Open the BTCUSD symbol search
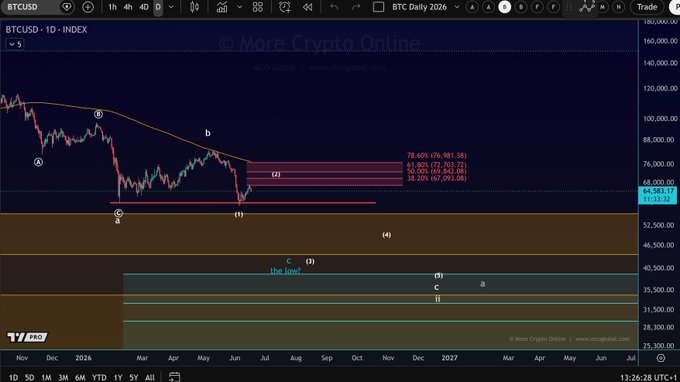680x382 pixels. (x=23, y=7)
